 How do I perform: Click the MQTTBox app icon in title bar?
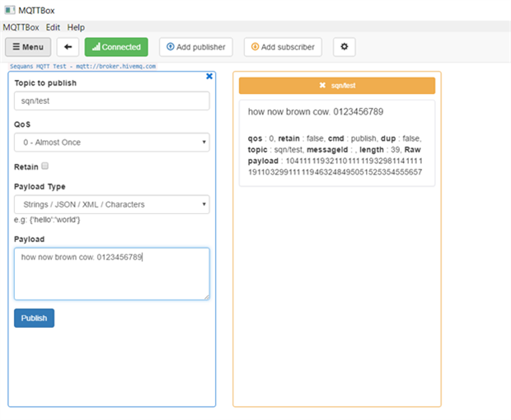tap(9, 12)
